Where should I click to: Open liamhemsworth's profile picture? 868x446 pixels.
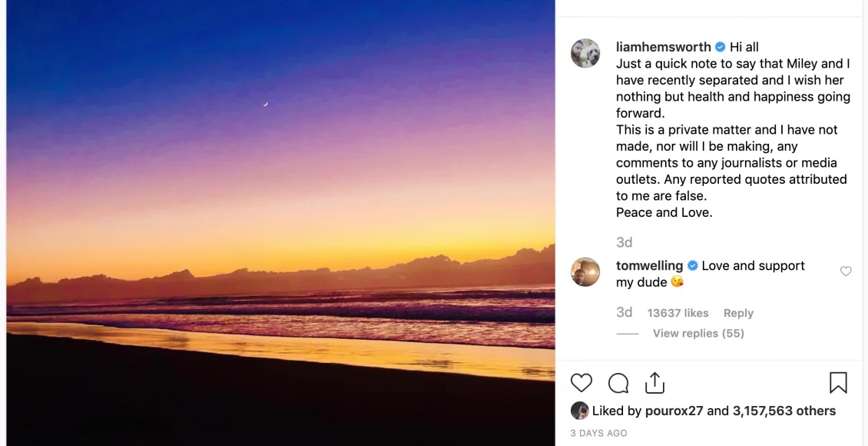tap(585, 54)
